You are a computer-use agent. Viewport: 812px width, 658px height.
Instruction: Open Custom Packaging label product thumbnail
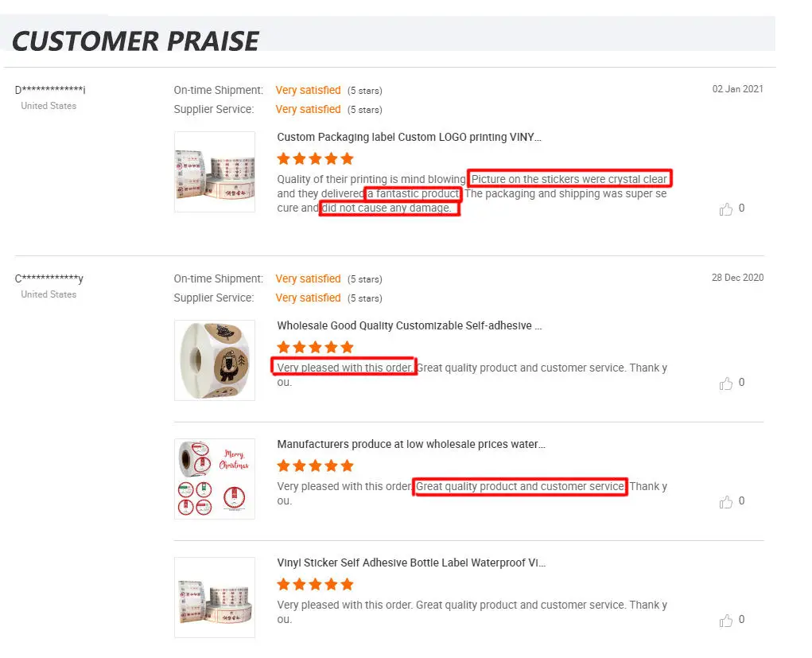215,172
